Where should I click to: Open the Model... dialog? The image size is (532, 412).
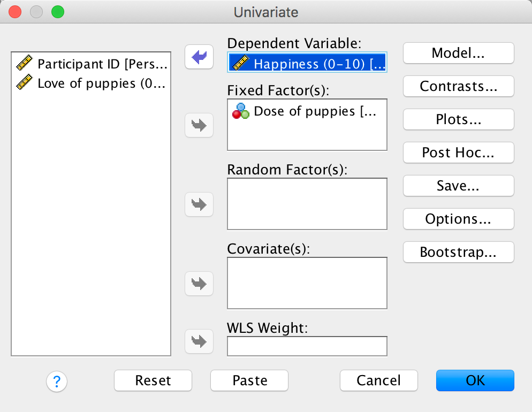point(458,53)
